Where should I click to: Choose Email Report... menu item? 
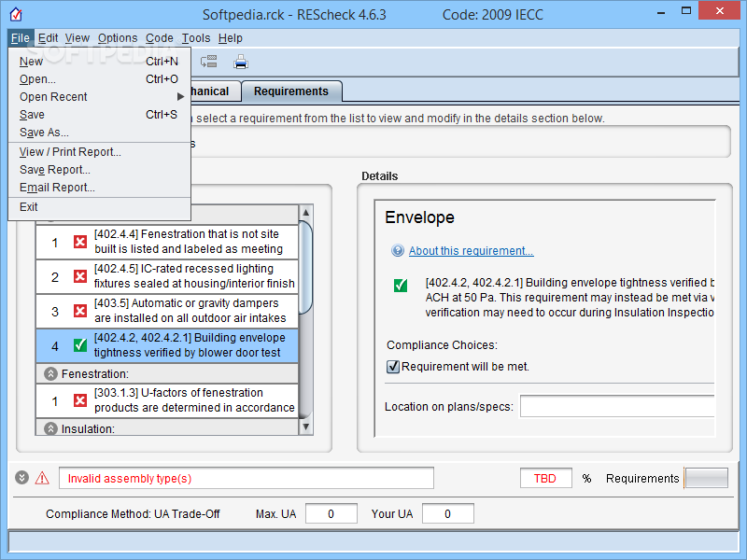pyautogui.click(x=99, y=188)
